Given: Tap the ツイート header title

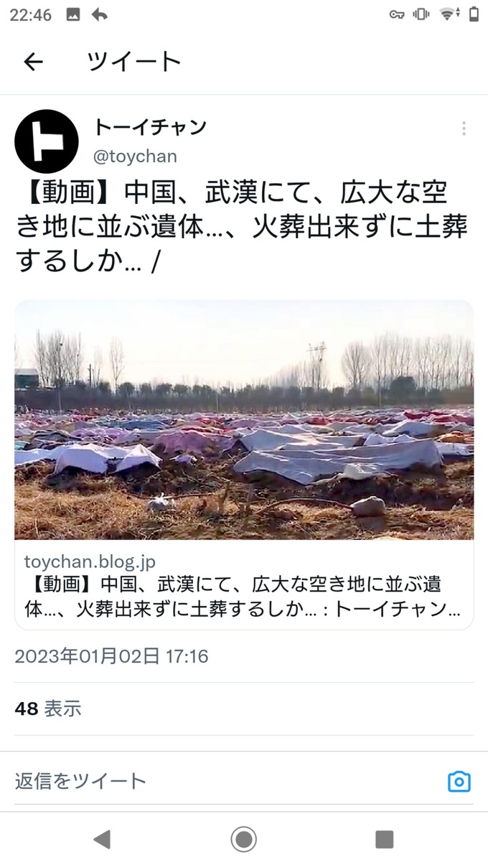Looking at the screenshot, I should 134,62.
